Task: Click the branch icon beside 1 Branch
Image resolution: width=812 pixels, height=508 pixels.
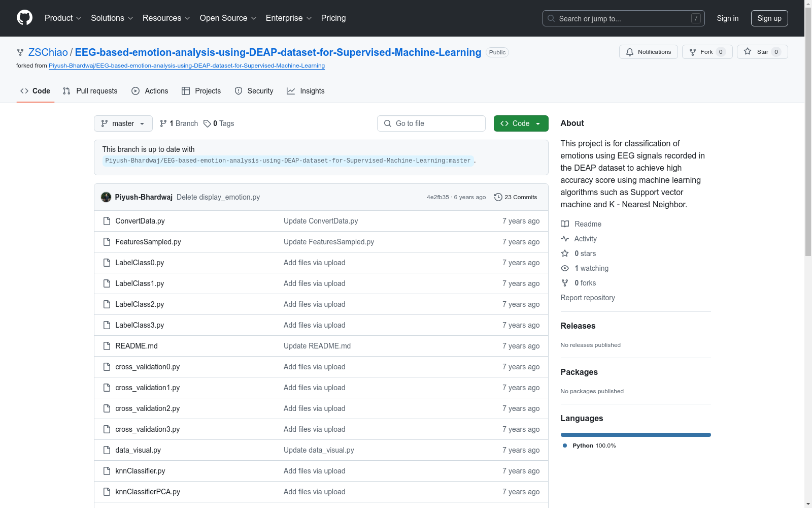Action: coord(163,123)
